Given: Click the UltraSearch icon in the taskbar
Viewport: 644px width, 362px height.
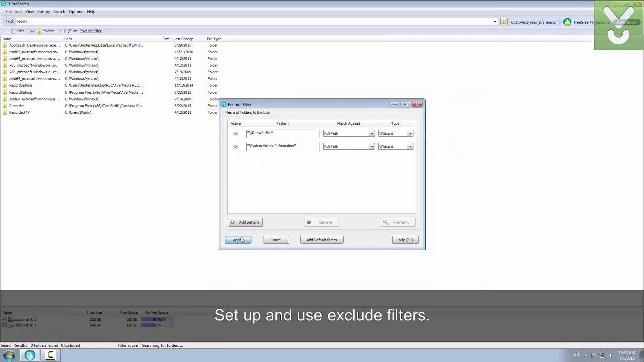Looking at the screenshot, I should pos(30,356).
